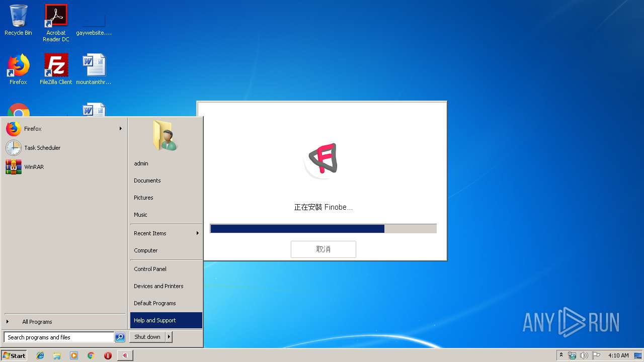Click the Shut down button
Viewport: 644px width, 362px height.
click(x=147, y=337)
